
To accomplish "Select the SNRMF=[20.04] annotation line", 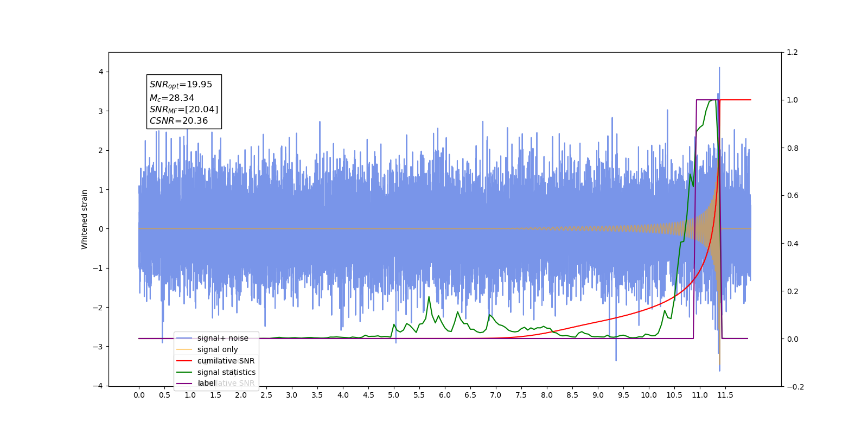I will 184,110.
